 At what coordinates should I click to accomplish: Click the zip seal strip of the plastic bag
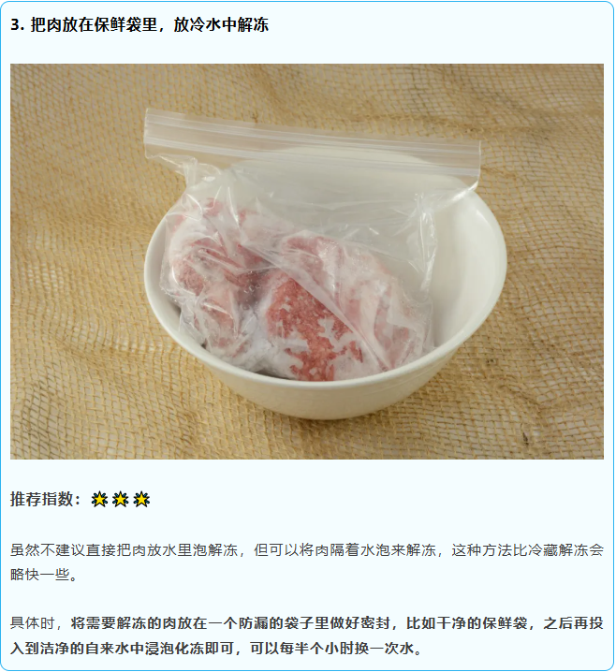[x=312, y=143]
